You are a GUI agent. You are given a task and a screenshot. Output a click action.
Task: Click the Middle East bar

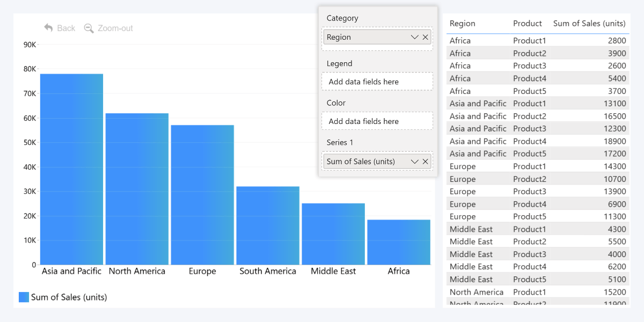333,234
